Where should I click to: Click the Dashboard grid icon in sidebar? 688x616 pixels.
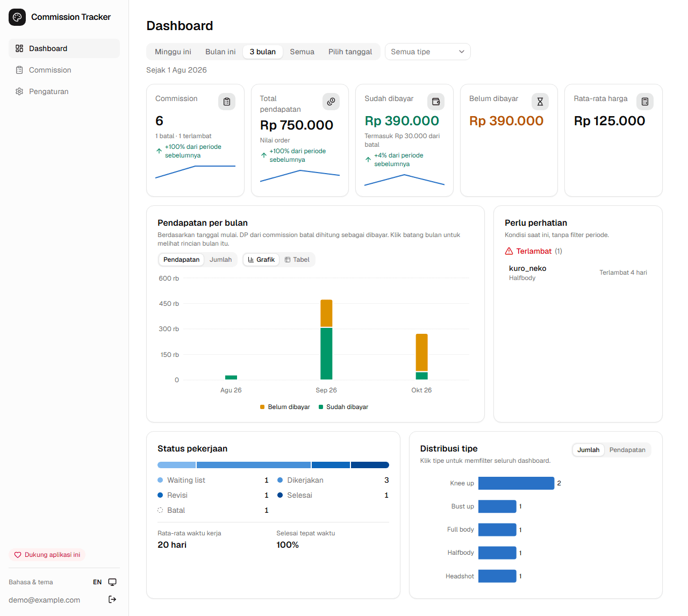coord(19,48)
